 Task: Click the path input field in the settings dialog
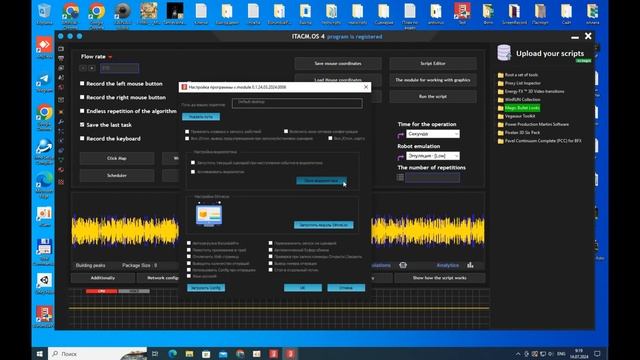pyautogui.click(x=297, y=103)
